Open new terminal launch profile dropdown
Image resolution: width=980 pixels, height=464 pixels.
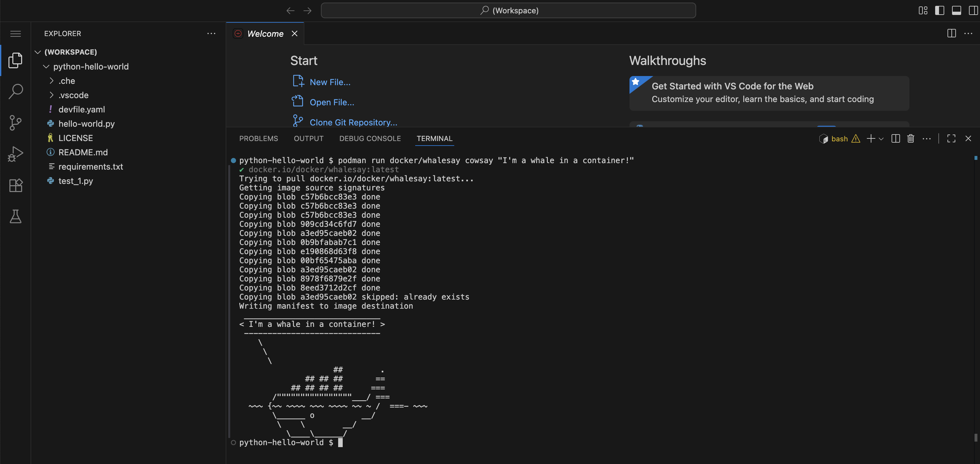click(881, 138)
